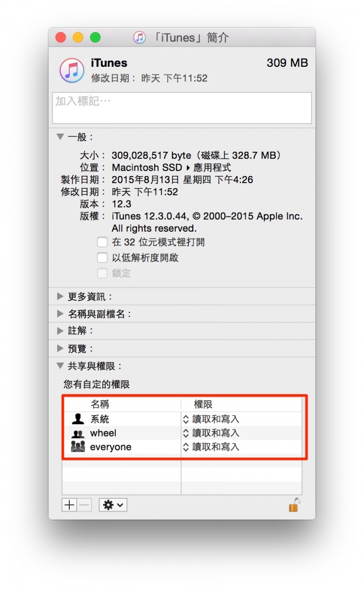This screenshot has width=364, height=589.
Task: Click the large iTunes app icon in header
Action: (72, 70)
